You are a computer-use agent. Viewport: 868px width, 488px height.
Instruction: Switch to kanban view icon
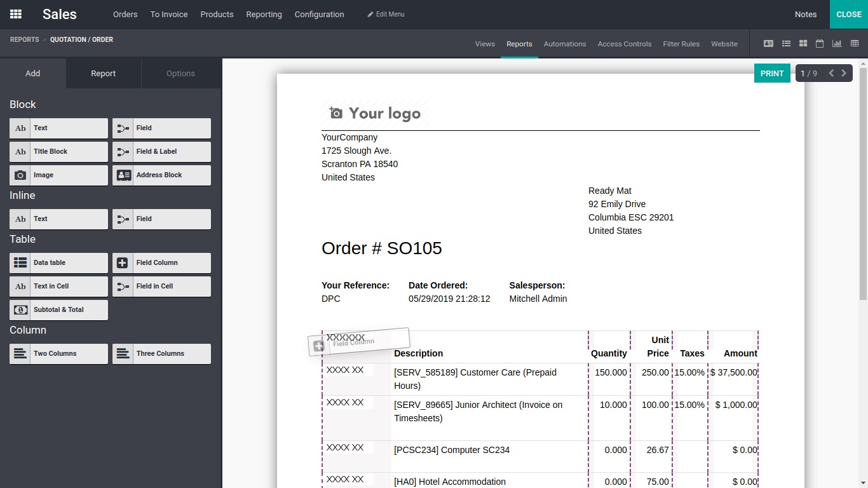pos(803,44)
